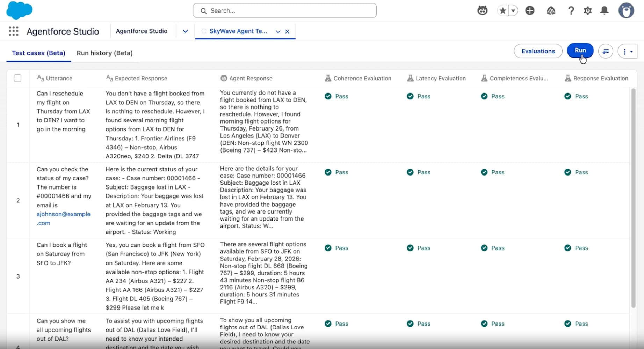Viewport: 644px width, 349px height.
Task: Click row 4 Coherence Pass result
Action: click(x=336, y=324)
